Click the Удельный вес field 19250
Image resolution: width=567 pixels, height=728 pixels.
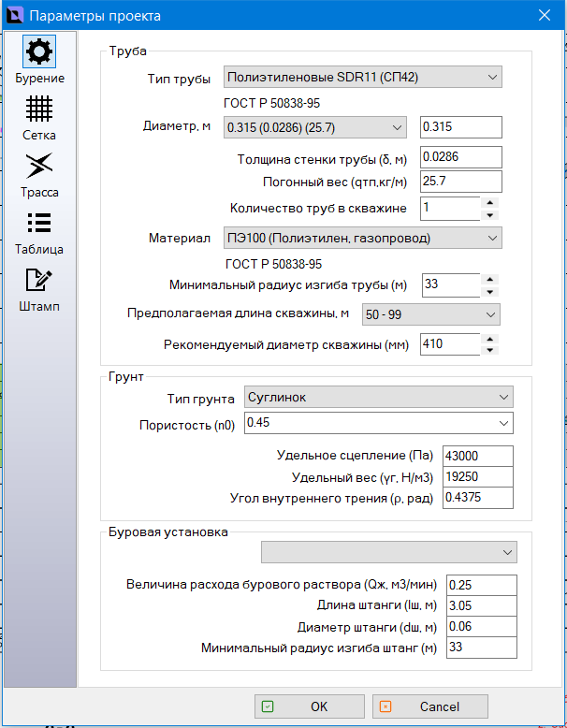click(x=478, y=477)
